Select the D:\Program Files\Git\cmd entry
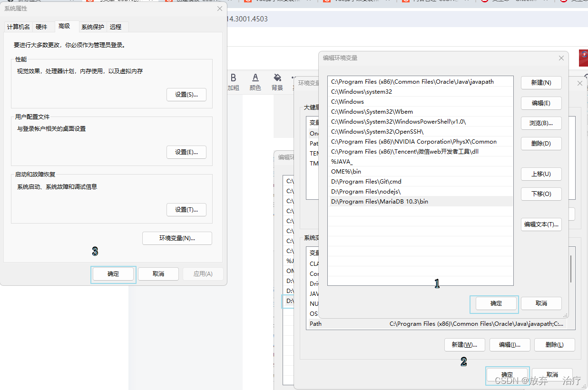Screen dimensions: 588x390 tap(421, 182)
